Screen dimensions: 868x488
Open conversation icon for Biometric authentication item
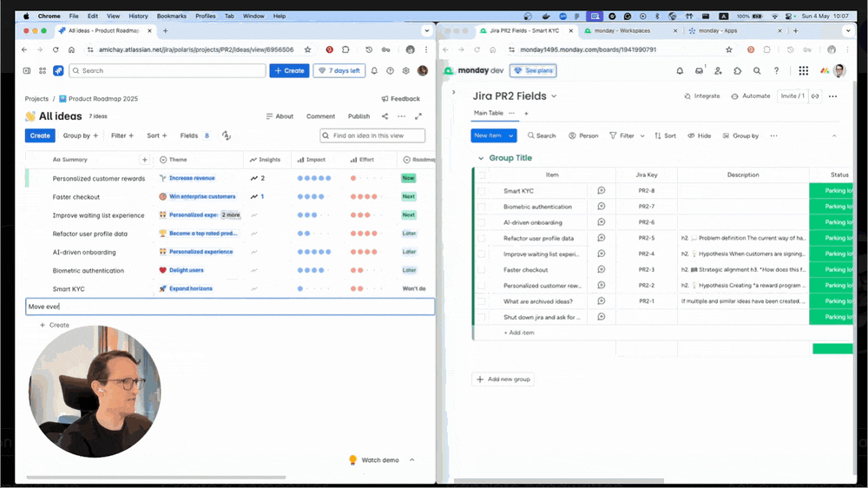602,207
